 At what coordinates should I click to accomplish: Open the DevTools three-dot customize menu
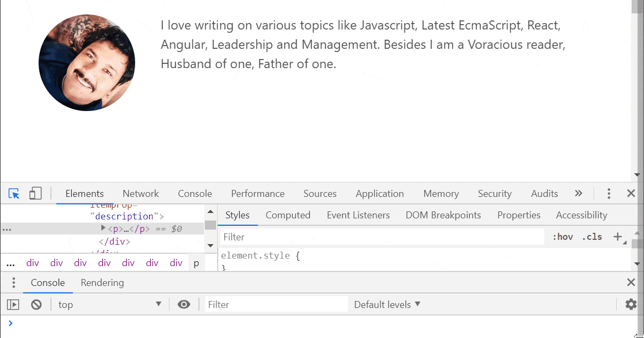[609, 194]
